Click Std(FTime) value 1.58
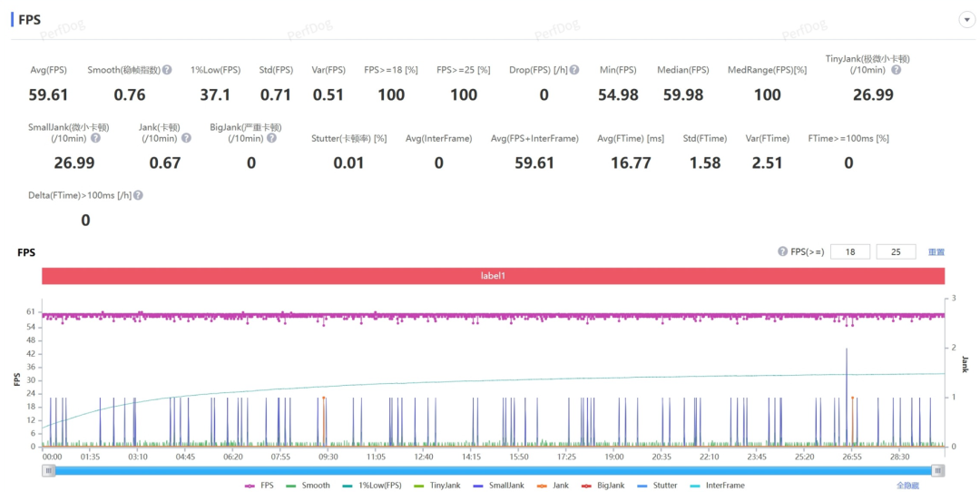The image size is (980, 492). click(705, 163)
